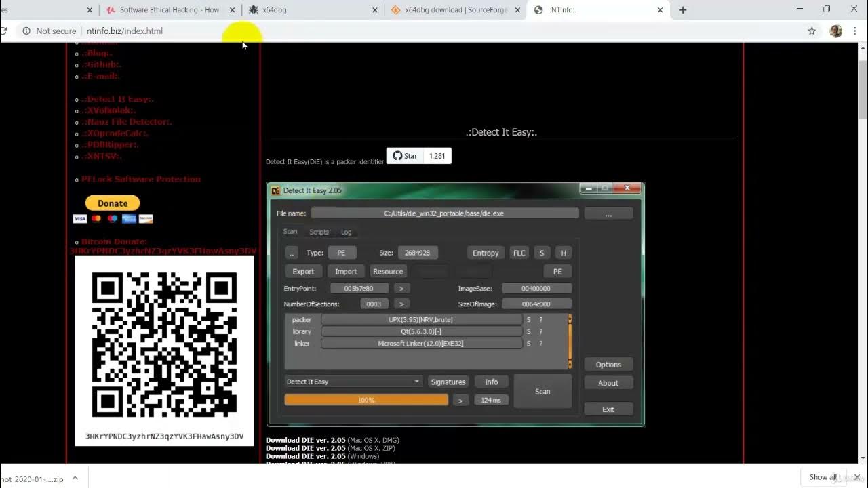Open the Nauz File Detector link

point(127,122)
